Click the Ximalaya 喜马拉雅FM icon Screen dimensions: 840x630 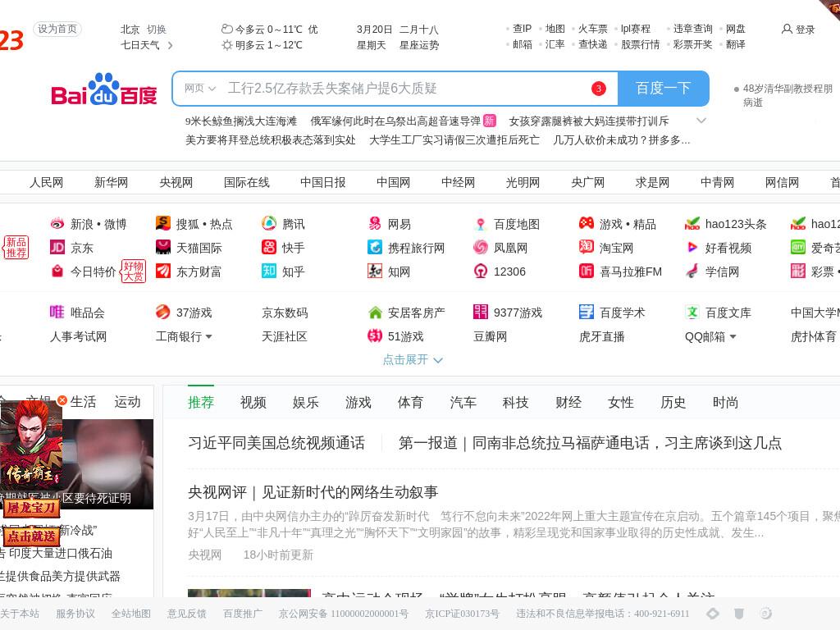[587, 271]
